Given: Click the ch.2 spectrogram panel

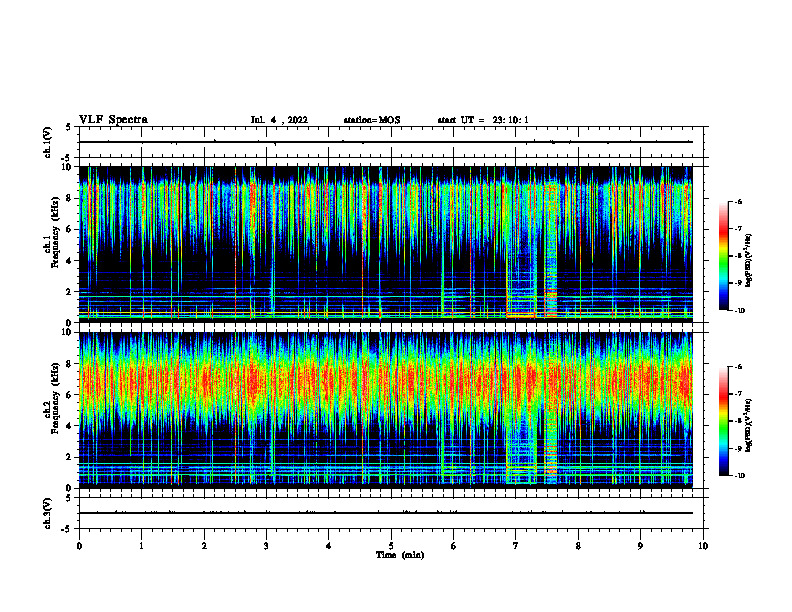Looking at the screenshot, I should tap(385, 410).
